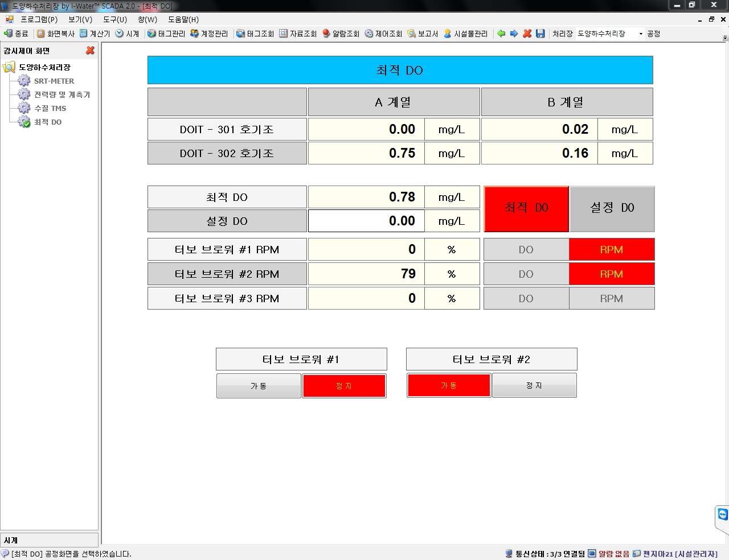The width and height of the screenshot is (729, 560).
Task: Click the 종료 exit toolbar icon
Action: tap(16, 34)
